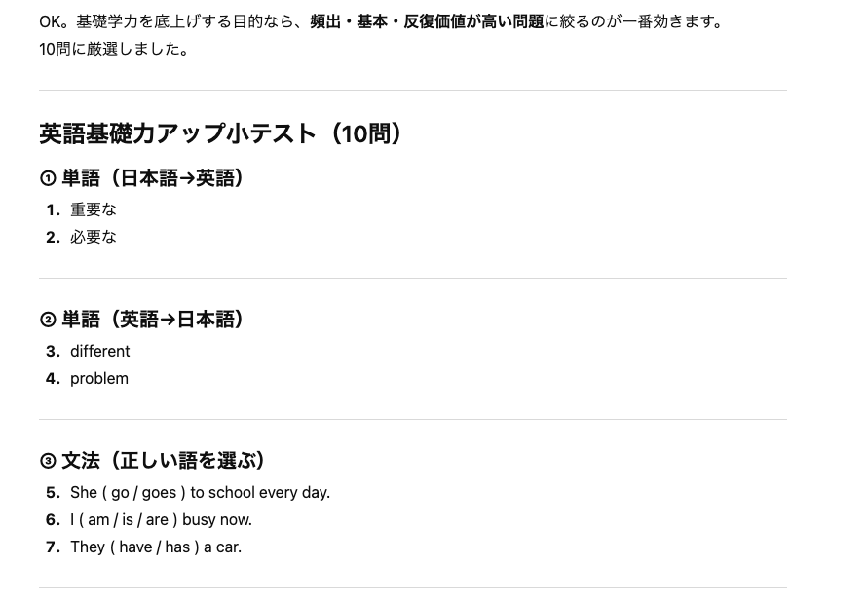Choose "has" in the They sentence

(x=177, y=547)
